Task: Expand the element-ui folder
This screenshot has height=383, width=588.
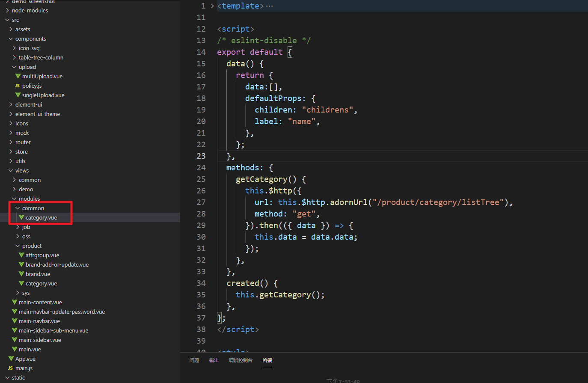Action: (x=11, y=104)
